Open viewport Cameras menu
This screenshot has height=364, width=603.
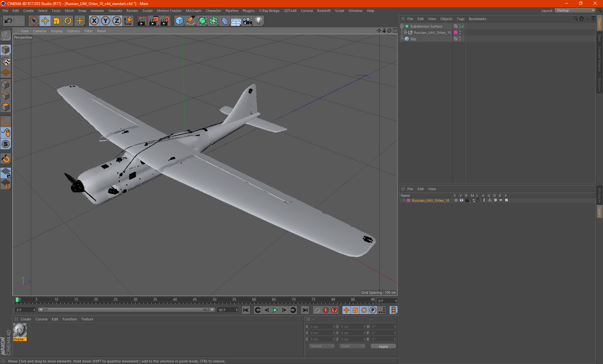point(40,31)
